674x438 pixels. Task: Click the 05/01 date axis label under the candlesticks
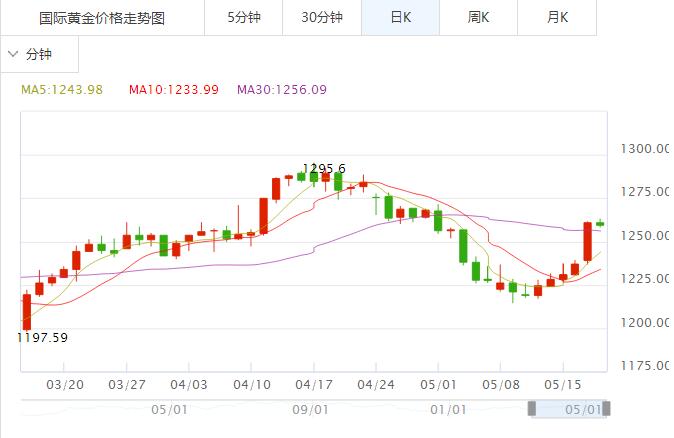tap(438, 384)
